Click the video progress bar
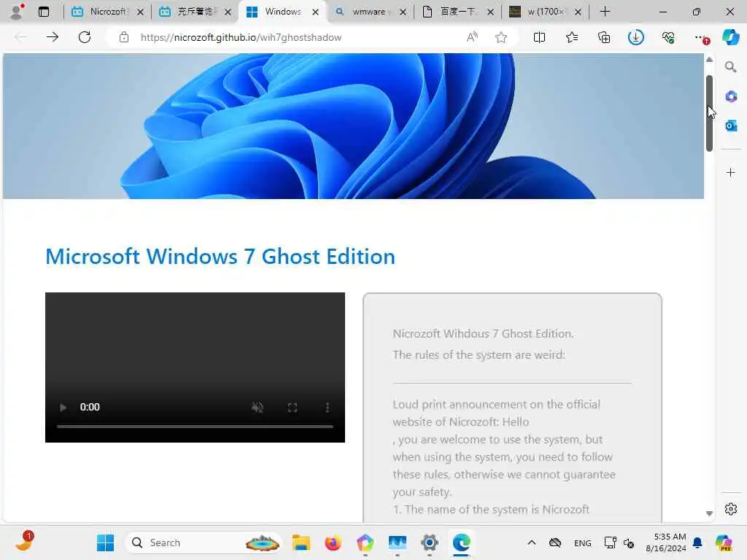The width and height of the screenshot is (747, 560). click(x=195, y=427)
